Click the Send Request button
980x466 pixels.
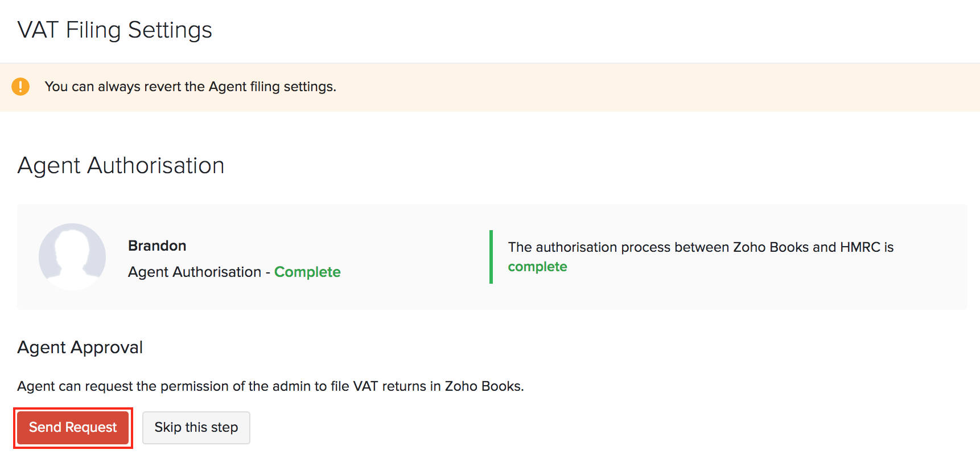pyautogui.click(x=73, y=427)
